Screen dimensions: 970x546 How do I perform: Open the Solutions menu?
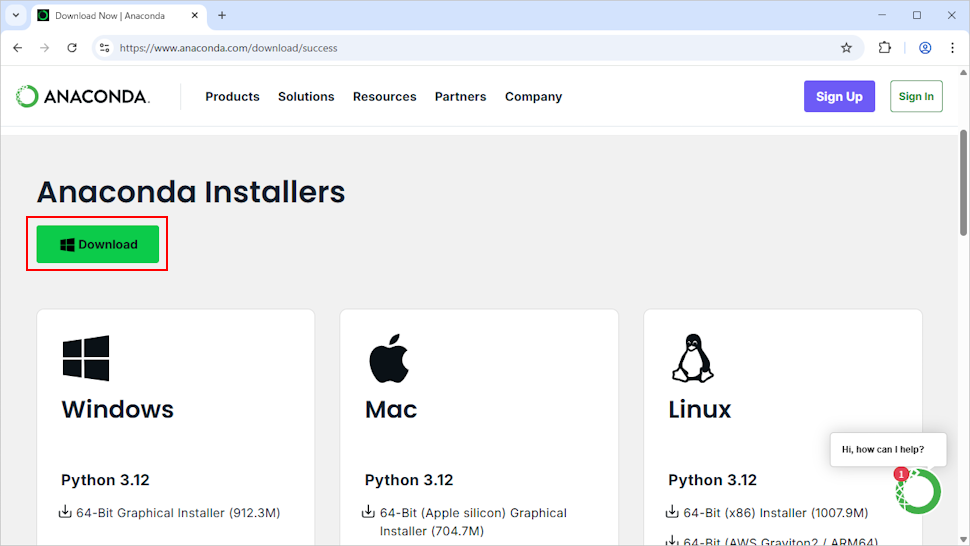pos(306,96)
